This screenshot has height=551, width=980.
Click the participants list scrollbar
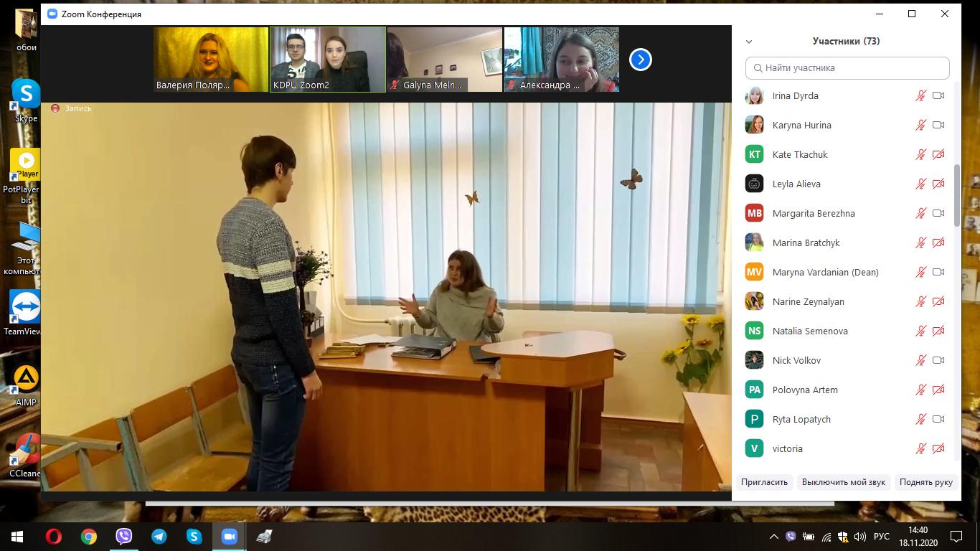point(956,195)
